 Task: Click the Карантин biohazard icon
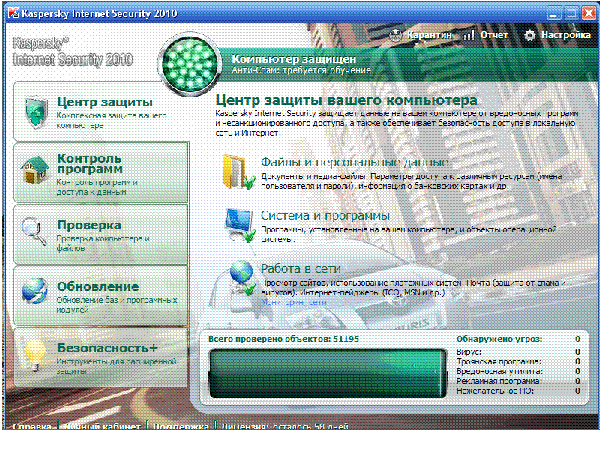pyautogui.click(x=396, y=36)
